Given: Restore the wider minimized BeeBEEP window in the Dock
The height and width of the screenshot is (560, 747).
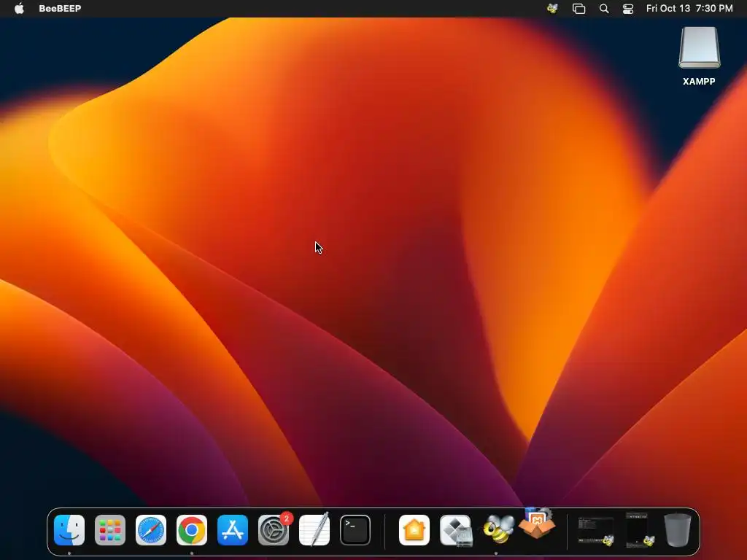Looking at the screenshot, I should (595, 532).
